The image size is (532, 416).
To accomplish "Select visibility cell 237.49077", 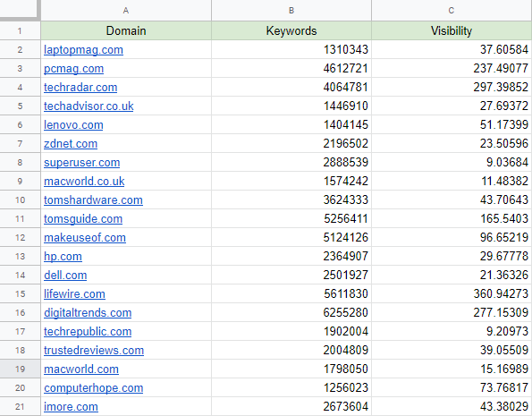I will point(452,69).
